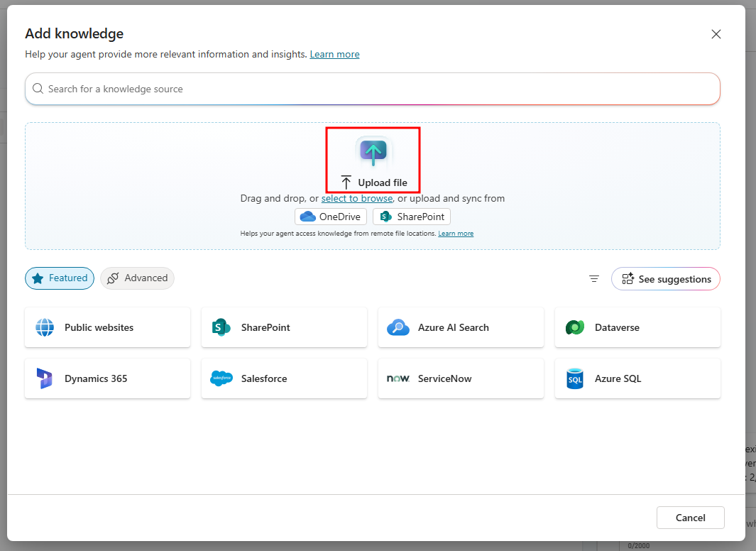Click the Public websites text label
The width and height of the screenshot is (756, 551).
(x=99, y=327)
